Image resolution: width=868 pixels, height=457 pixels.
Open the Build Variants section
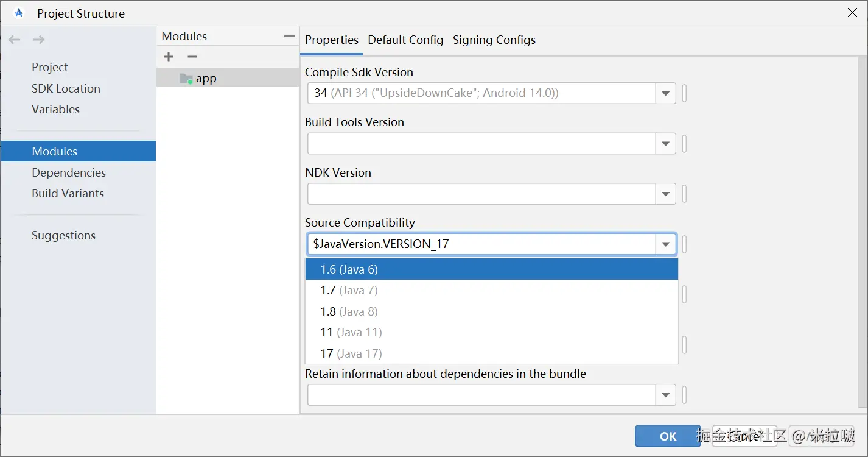[x=68, y=193]
